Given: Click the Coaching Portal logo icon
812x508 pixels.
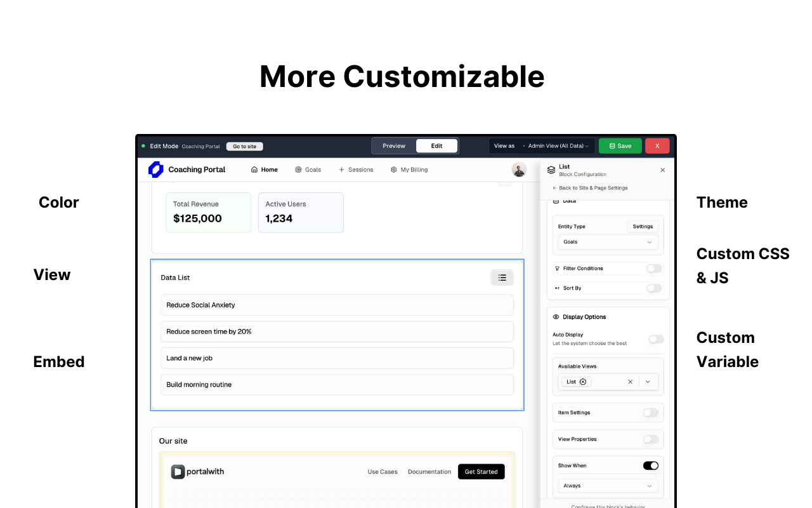Looking at the screenshot, I should point(155,170).
